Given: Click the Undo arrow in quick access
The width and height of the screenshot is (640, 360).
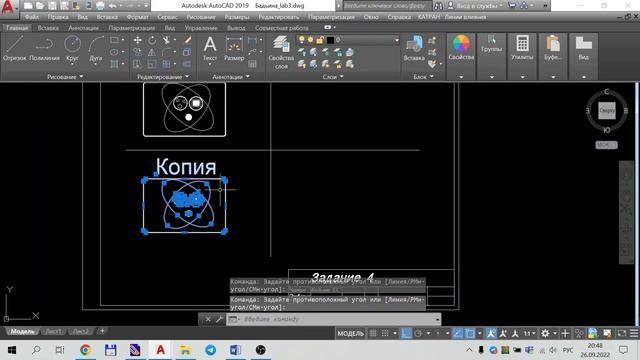Looking at the screenshot, I should [112, 6].
